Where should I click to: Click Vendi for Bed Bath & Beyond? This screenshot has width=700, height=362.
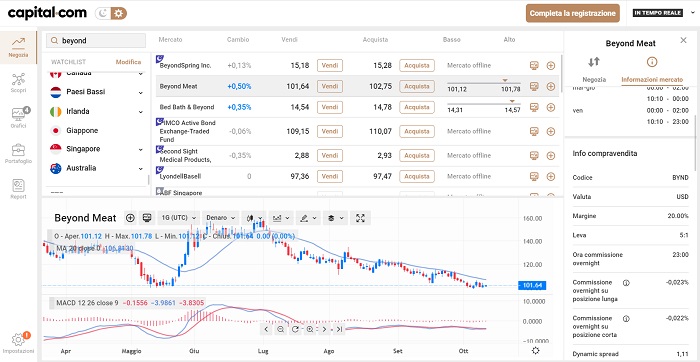click(329, 107)
